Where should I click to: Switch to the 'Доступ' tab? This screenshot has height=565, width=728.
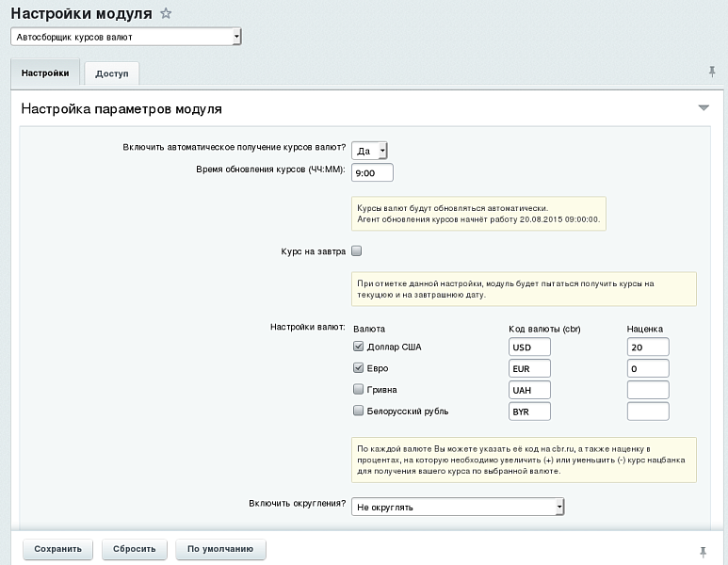point(112,73)
